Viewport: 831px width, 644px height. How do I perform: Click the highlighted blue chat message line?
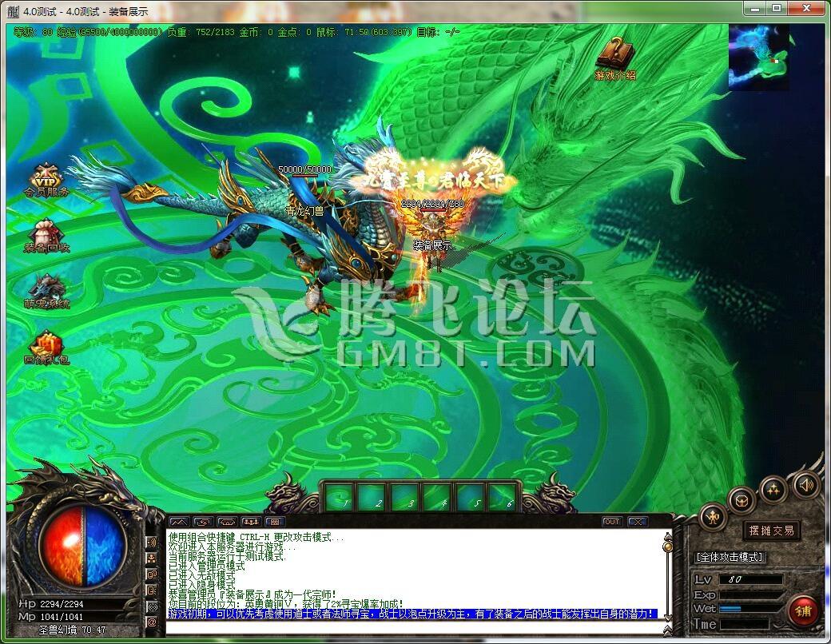[412, 614]
